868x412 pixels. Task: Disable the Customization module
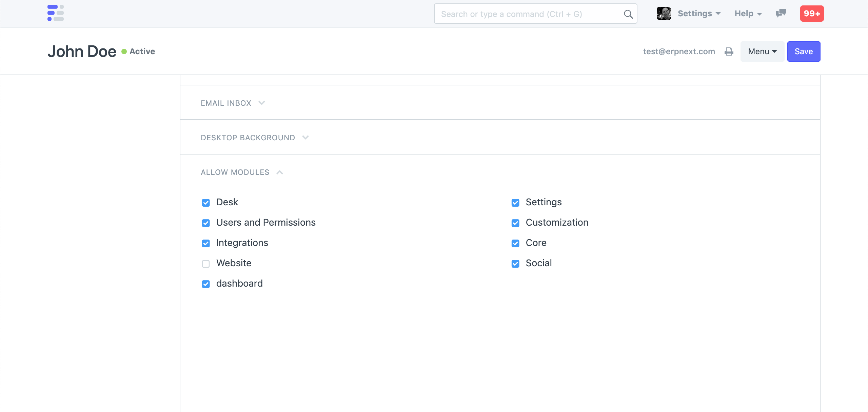515,223
